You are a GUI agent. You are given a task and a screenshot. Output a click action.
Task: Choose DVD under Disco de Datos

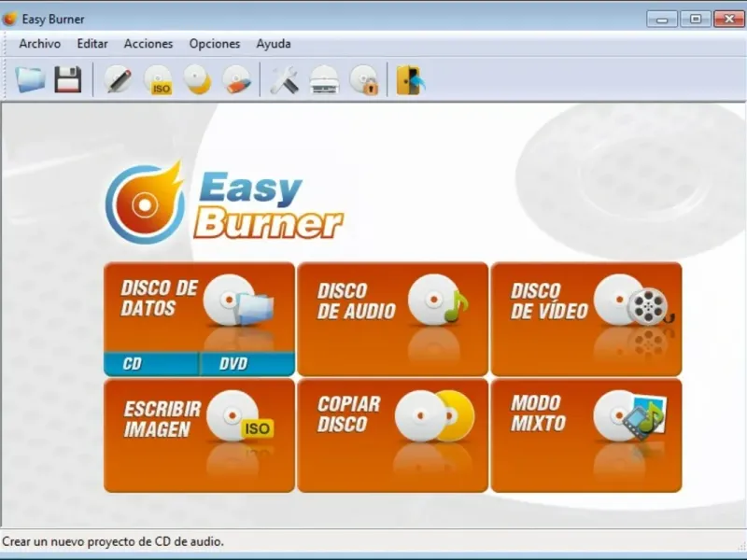[x=247, y=364]
